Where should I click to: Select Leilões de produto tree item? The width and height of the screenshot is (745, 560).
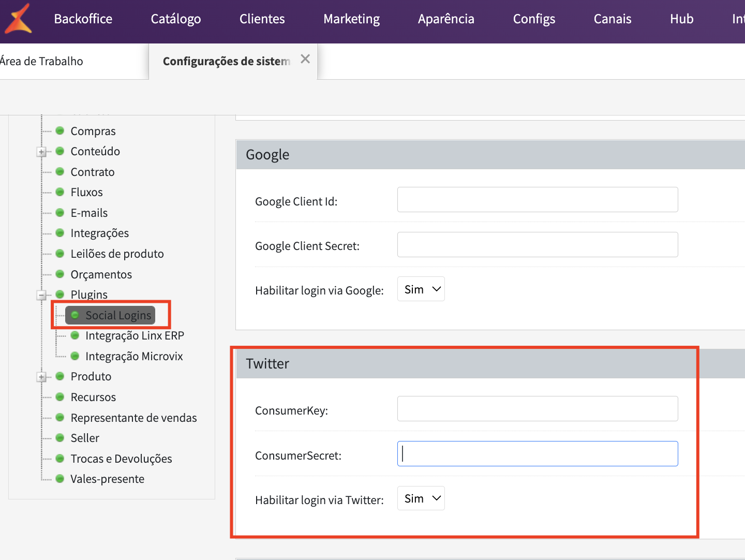point(117,254)
